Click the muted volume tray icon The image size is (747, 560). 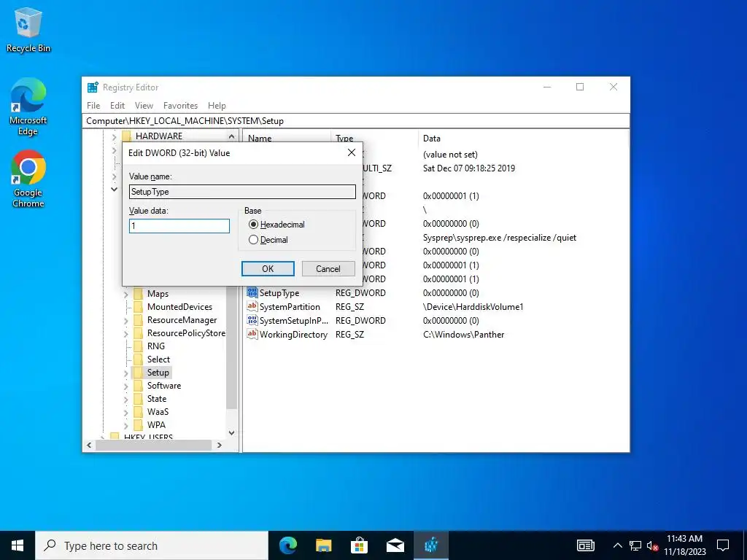652,545
